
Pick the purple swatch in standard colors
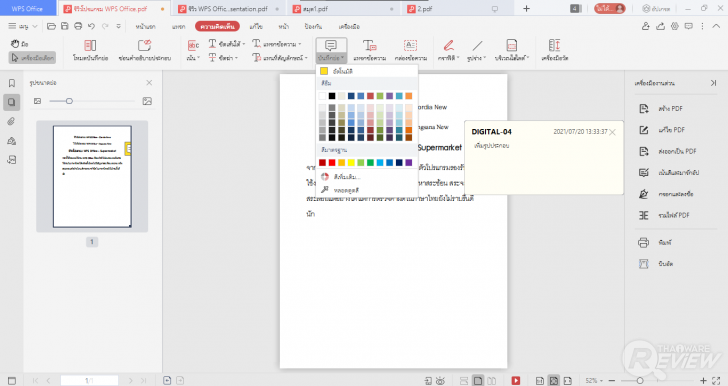tap(409, 163)
